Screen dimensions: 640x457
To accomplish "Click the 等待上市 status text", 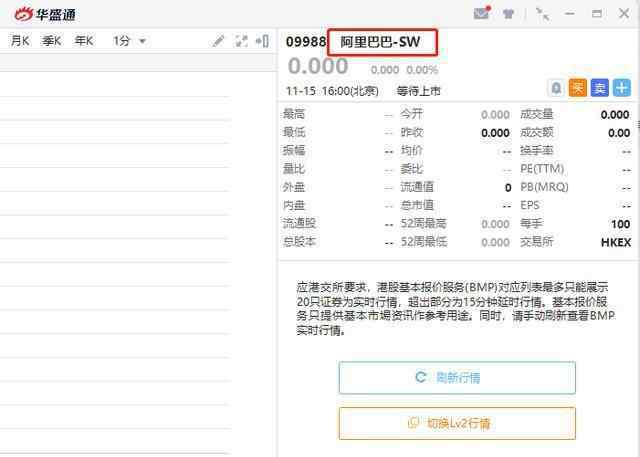I will pos(419,91).
